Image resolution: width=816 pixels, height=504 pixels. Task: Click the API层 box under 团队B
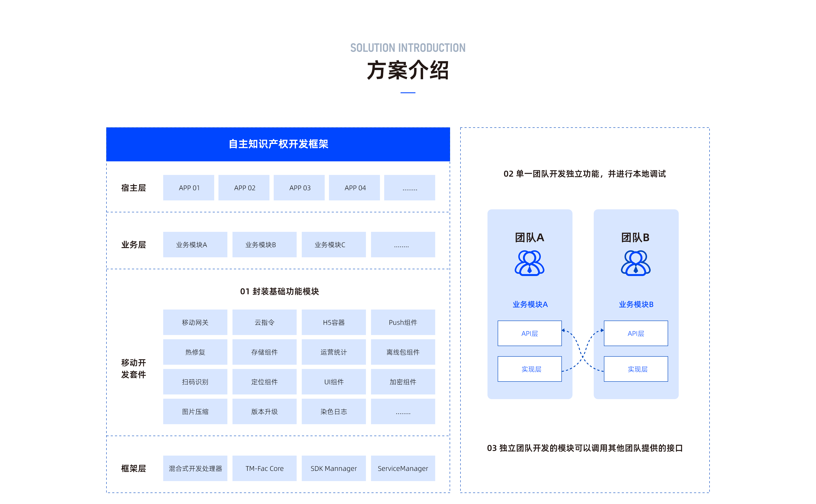(x=636, y=333)
